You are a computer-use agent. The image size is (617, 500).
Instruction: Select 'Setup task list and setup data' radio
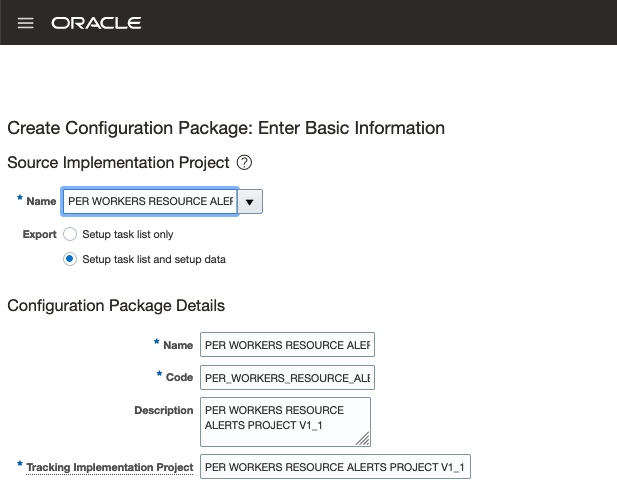[x=70, y=259]
